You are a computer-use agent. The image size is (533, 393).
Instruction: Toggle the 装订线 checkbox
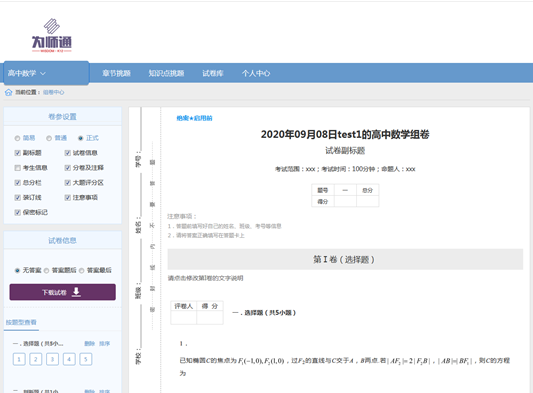(x=18, y=198)
